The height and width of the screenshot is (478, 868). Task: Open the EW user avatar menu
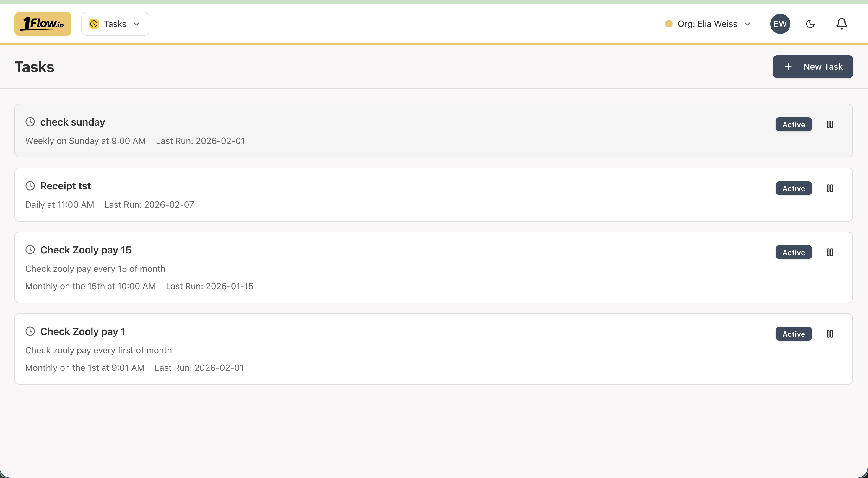780,24
